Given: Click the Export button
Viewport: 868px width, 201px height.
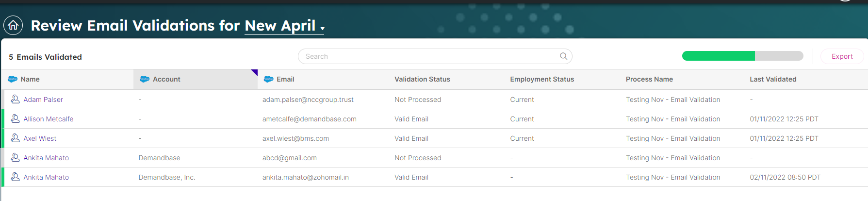Looking at the screenshot, I should coord(842,56).
